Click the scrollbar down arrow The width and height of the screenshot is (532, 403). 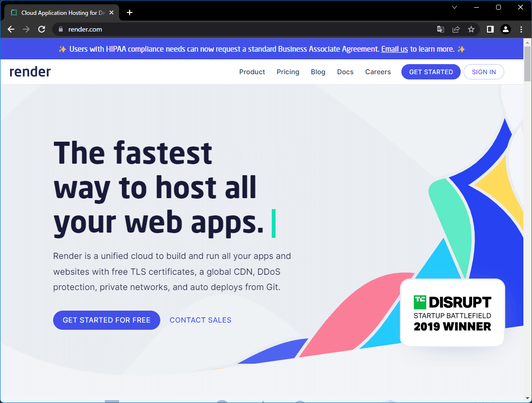[x=527, y=398]
